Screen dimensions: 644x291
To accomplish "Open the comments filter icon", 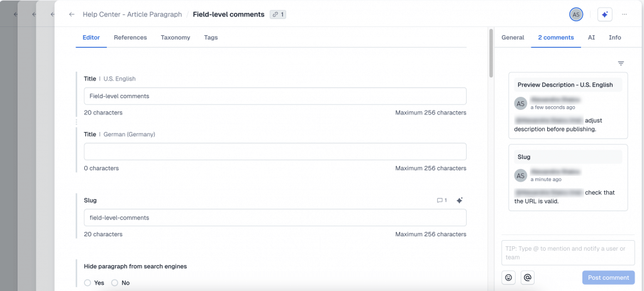I will [621, 63].
